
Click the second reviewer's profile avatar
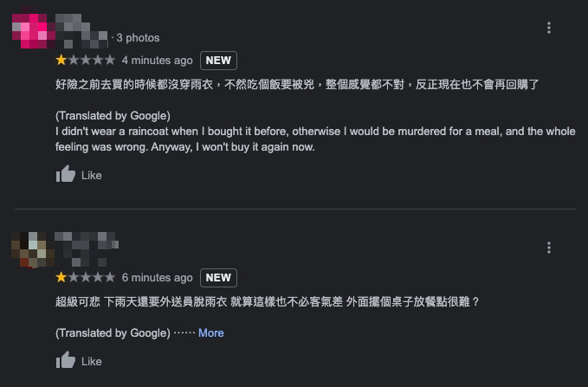pos(32,249)
